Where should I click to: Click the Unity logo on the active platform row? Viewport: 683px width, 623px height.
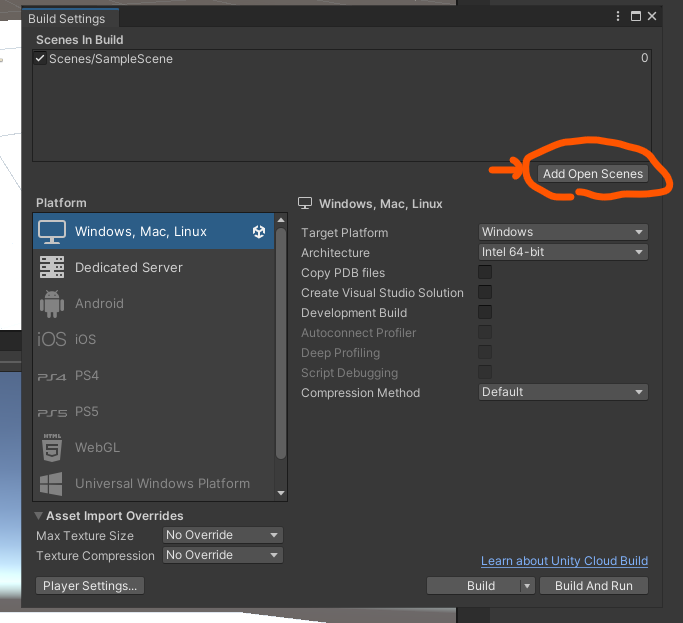(x=259, y=232)
